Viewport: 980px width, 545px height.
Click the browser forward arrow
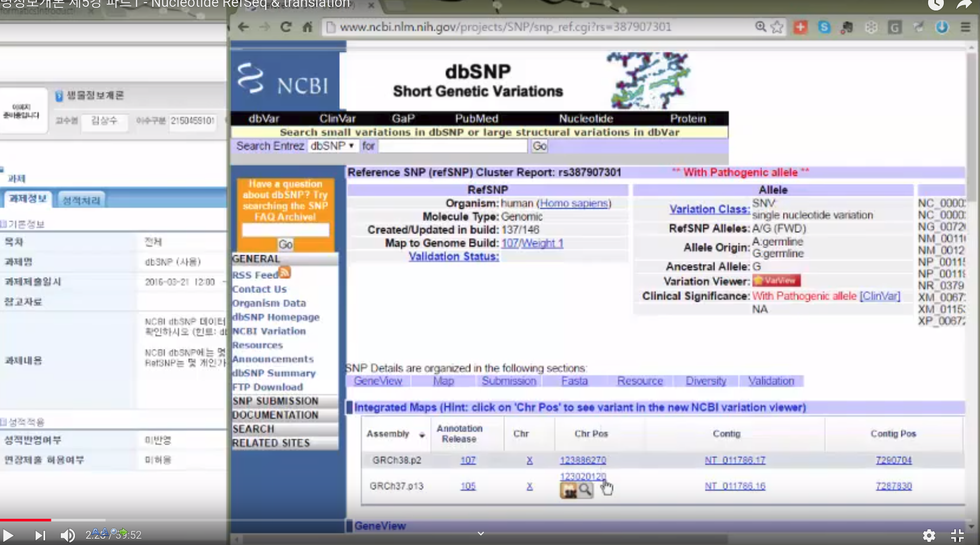point(265,27)
